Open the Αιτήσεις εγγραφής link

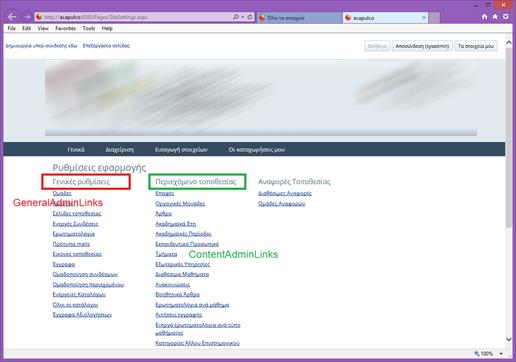[178, 315]
